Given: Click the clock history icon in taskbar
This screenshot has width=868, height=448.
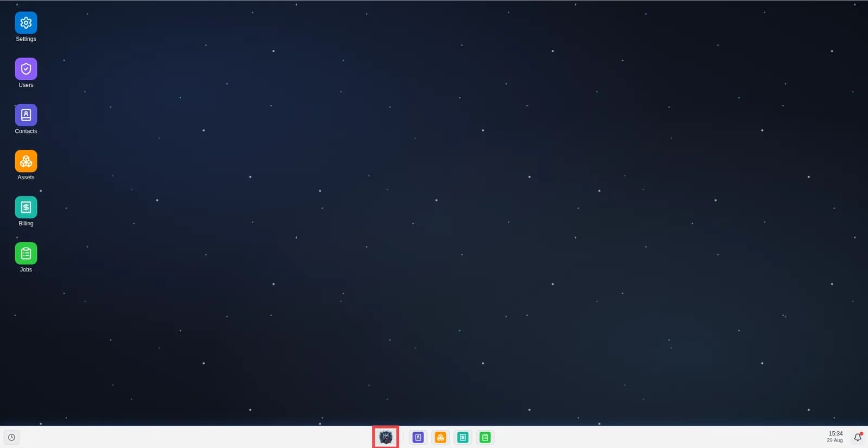Looking at the screenshot, I should click(x=11, y=437).
